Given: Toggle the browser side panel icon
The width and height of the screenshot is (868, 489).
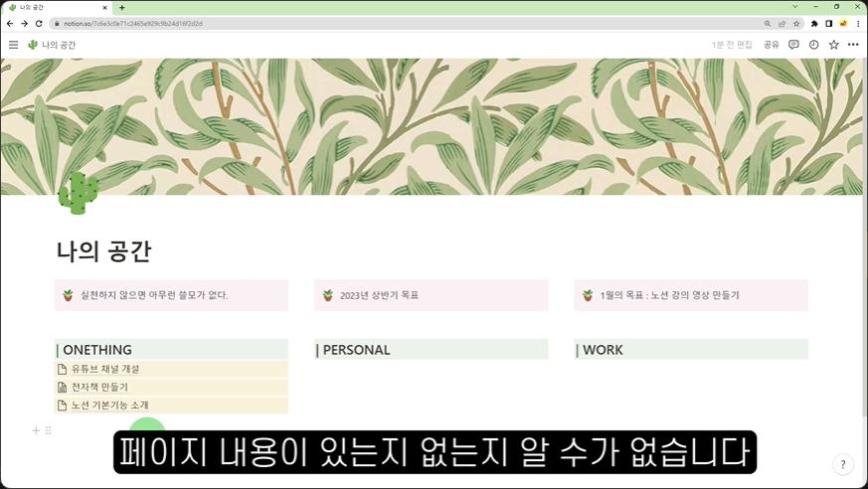Looking at the screenshot, I should [x=828, y=23].
